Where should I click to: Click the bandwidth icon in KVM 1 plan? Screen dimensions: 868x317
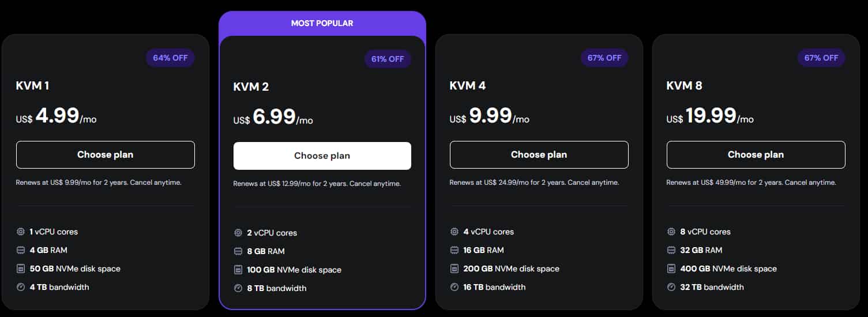pyautogui.click(x=21, y=287)
